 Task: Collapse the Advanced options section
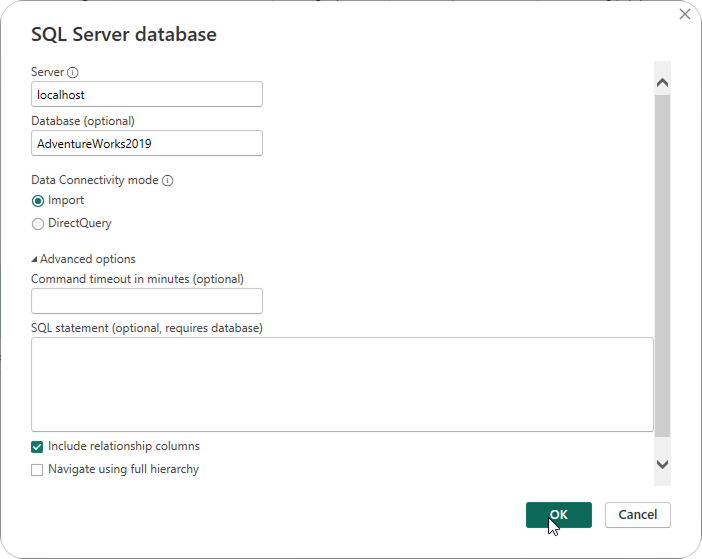coord(35,259)
